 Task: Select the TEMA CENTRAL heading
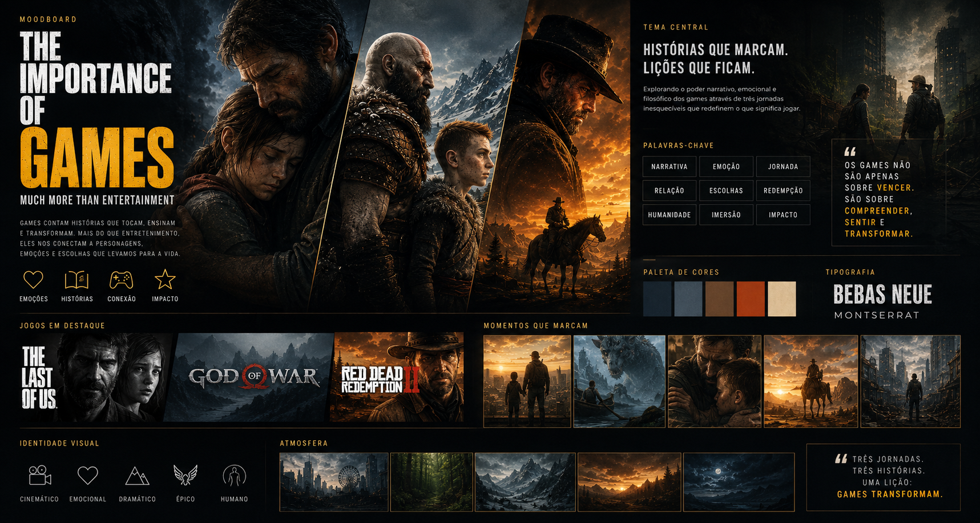[x=676, y=27]
